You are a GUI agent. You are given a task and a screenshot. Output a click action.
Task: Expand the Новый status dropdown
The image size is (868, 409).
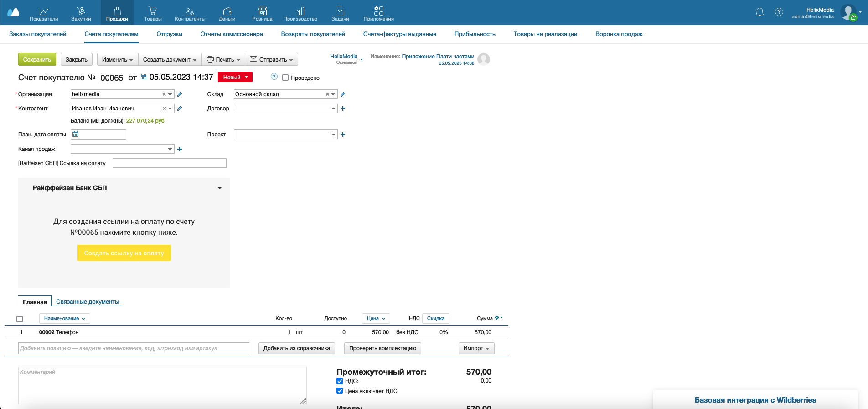(235, 77)
